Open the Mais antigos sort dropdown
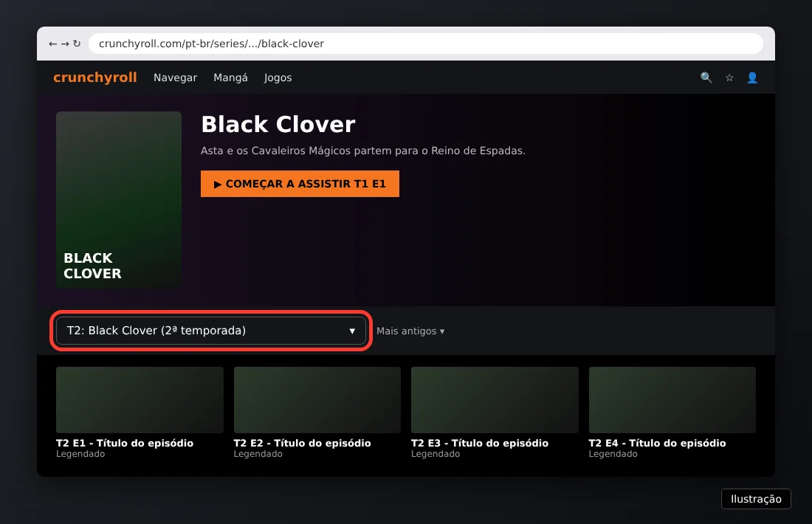Screen dimensions: 812x524 pos(410,331)
